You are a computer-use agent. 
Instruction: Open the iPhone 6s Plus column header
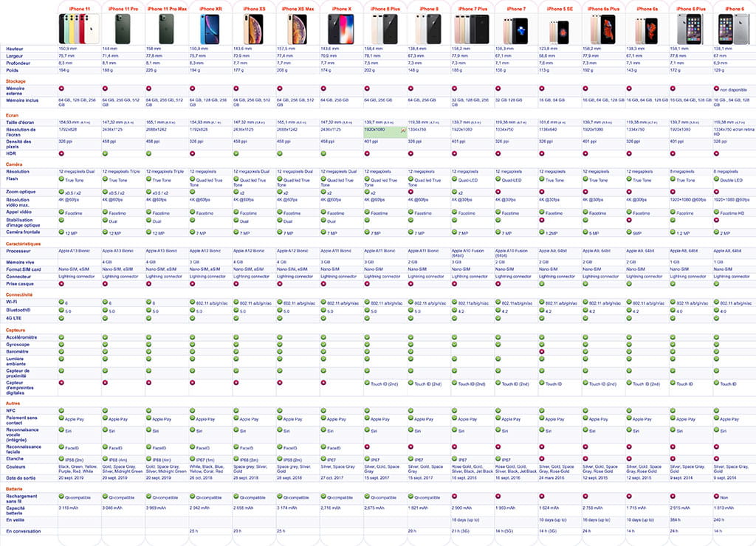(x=603, y=9)
